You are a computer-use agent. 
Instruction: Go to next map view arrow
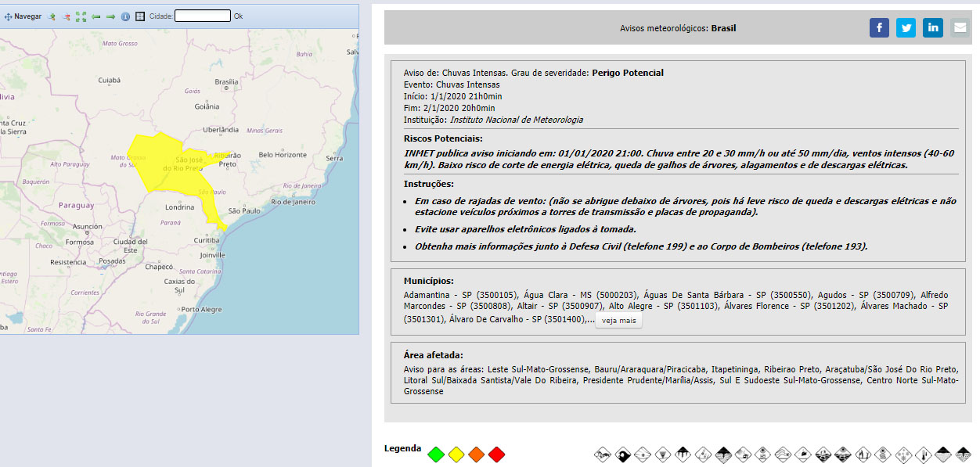click(110, 16)
